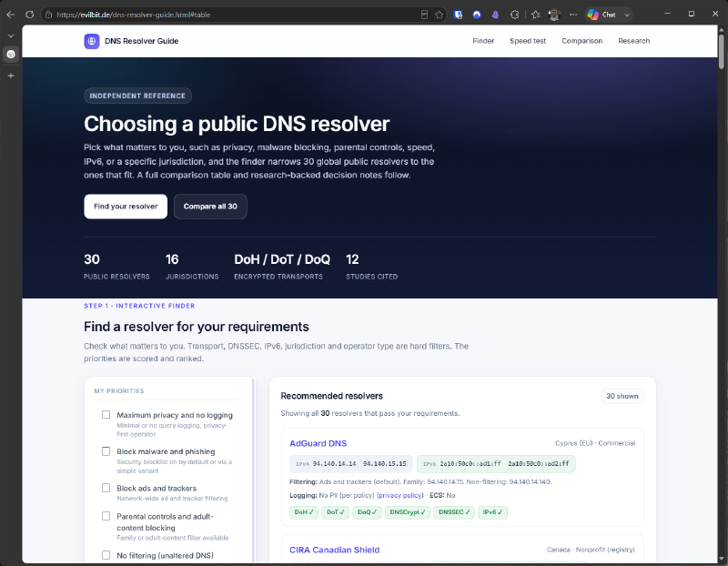Click IPv6 address 2a10:50c0::ad1:ff

coord(470,463)
